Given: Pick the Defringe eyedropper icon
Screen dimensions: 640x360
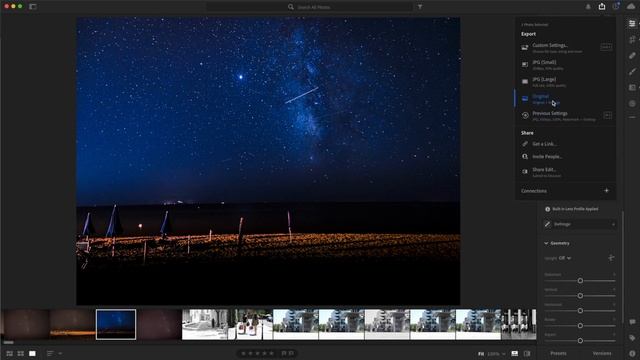Looking at the screenshot, I should (x=547, y=224).
